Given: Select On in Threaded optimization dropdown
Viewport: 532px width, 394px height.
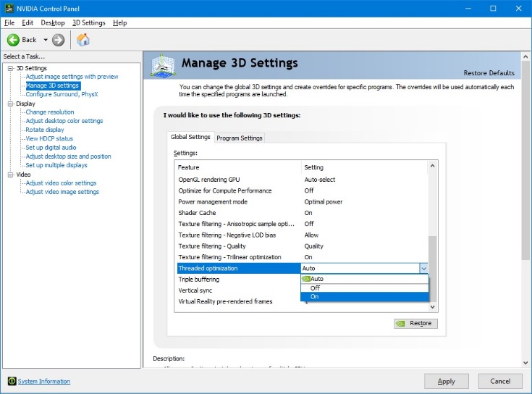Looking at the screenshot, I should [x=315, y=297].
